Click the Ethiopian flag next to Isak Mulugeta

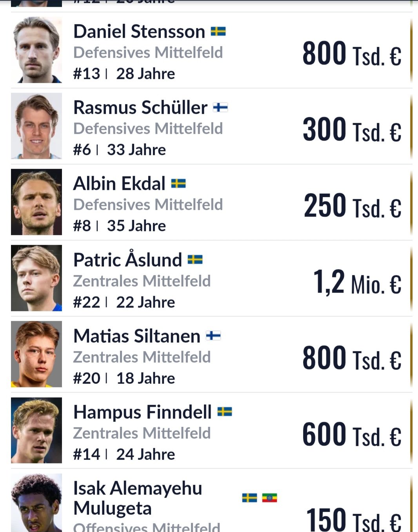coord(269,498)
